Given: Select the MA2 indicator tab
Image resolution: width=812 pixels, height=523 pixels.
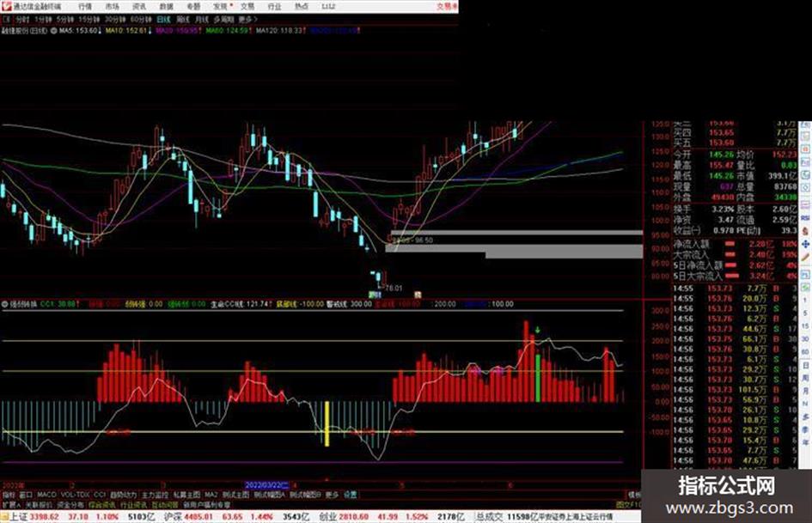Looking at the screenshot, I should (x=211, y=495).
